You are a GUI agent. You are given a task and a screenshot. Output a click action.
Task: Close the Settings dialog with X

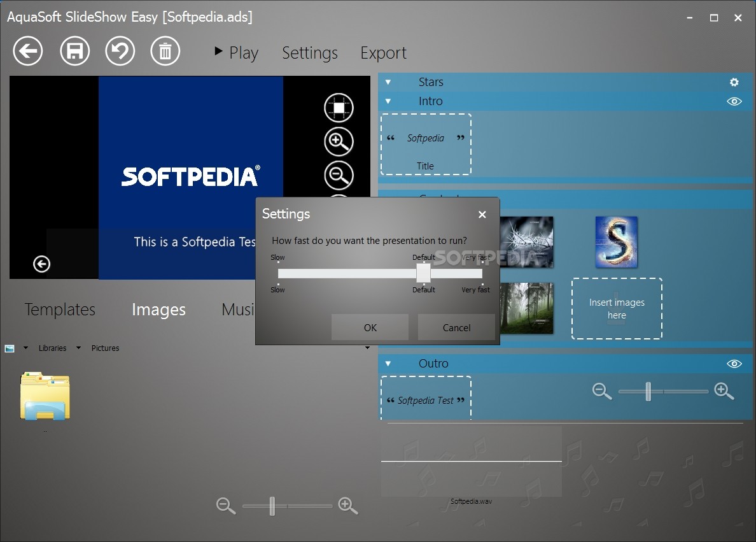[482, 215]
